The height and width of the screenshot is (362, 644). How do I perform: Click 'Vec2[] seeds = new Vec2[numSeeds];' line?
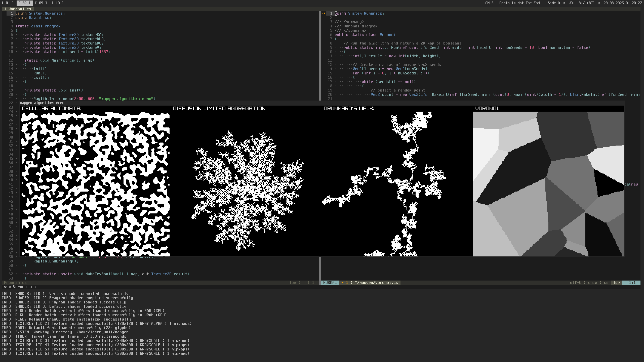[391, 69]
